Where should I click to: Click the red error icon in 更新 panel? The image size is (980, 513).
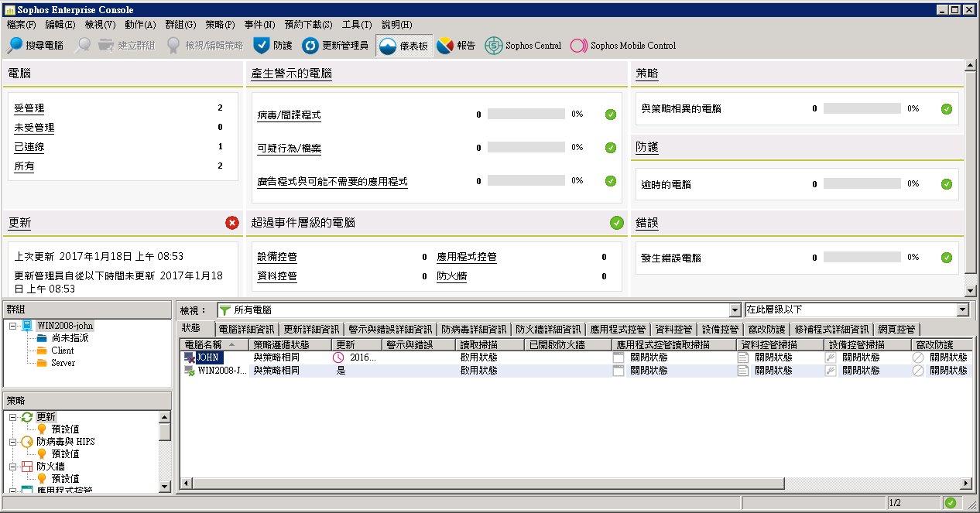click(231, 223)
